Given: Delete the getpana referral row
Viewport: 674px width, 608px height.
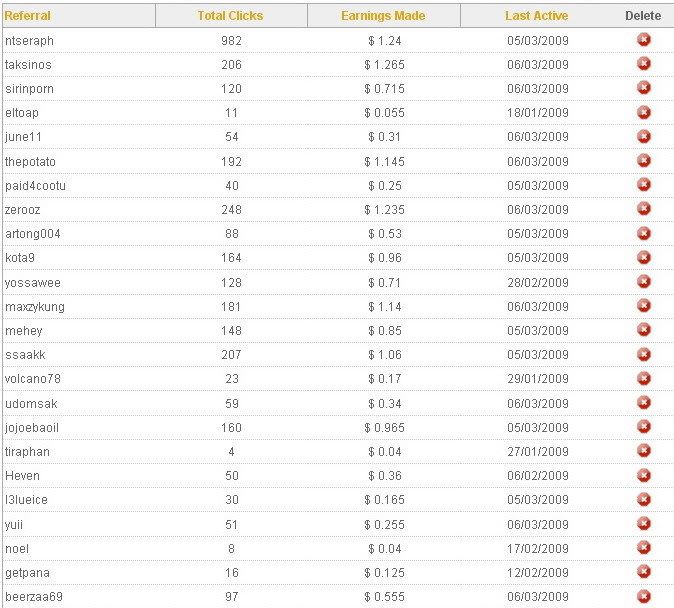Looking at the screenshot, I should coord(643,572).
